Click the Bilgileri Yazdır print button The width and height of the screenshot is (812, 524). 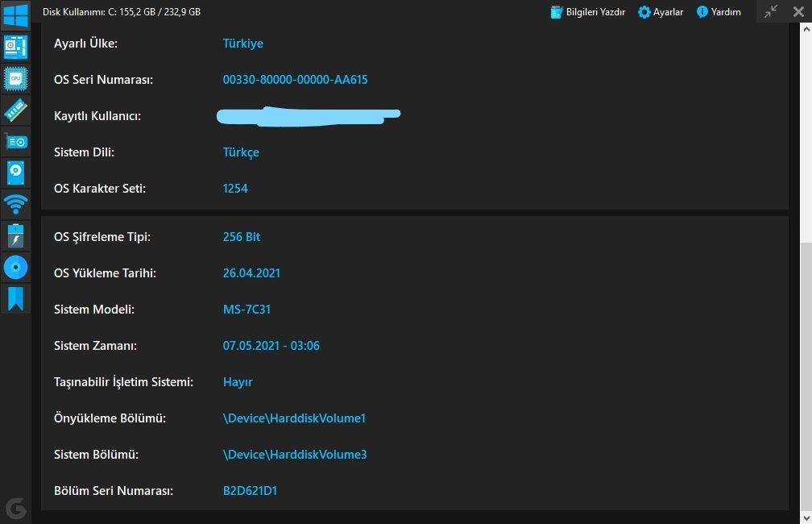[588, 12]
